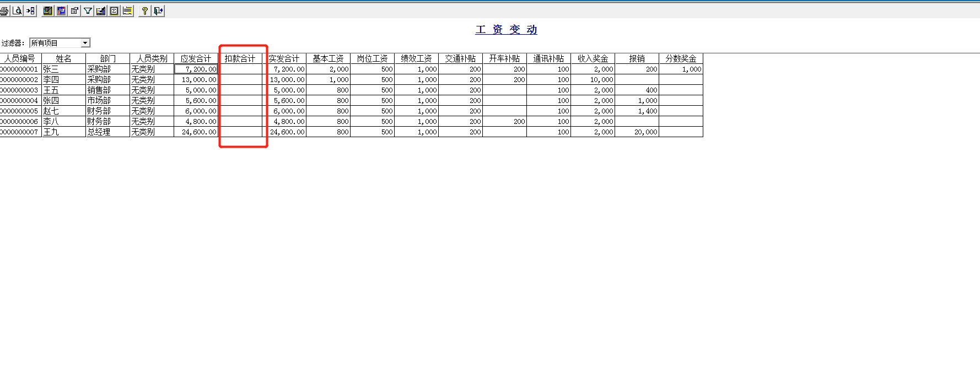Click the locate clipboard icon
Viewport: 980px width, 368px height.
74,10
